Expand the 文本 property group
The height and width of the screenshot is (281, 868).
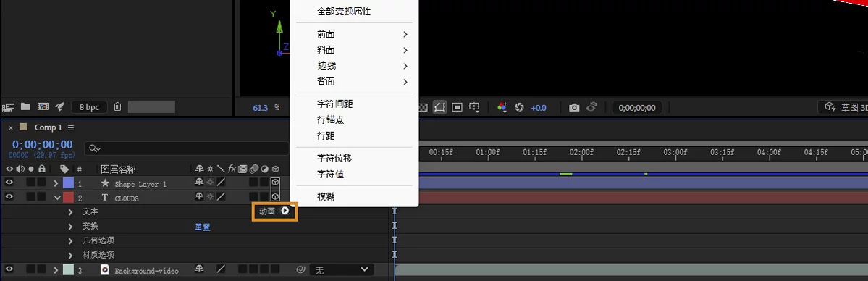70,211
